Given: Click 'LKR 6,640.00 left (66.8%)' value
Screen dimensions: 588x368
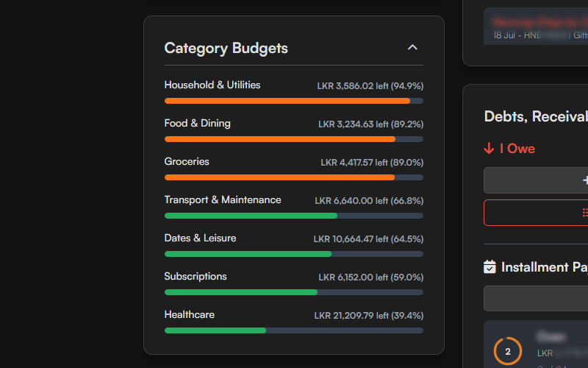Looking at the screenshot, I should point(369,201).
